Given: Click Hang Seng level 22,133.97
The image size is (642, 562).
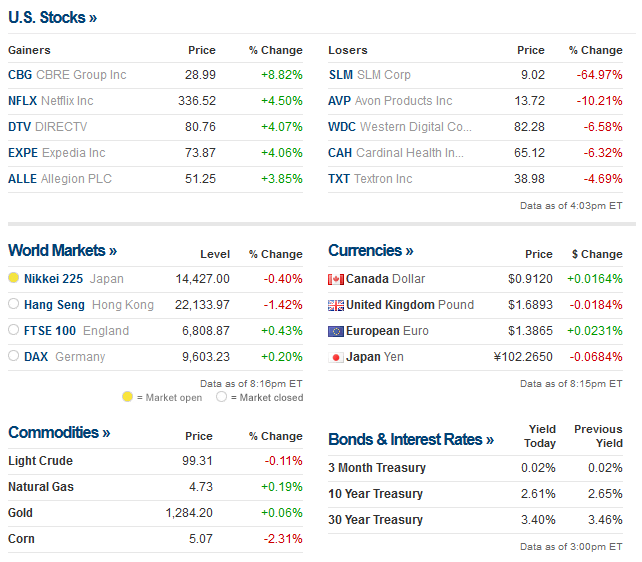Looking at the screenshot, I should [202, 305].
